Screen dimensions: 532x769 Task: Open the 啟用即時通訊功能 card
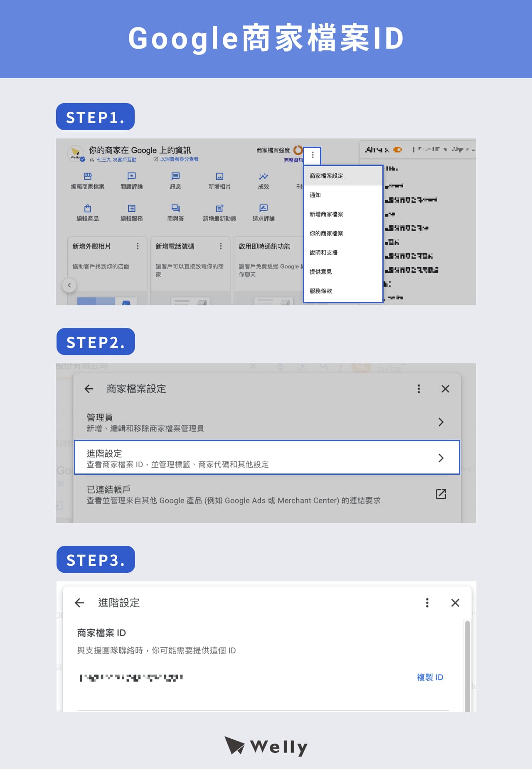tap(269, 271)
